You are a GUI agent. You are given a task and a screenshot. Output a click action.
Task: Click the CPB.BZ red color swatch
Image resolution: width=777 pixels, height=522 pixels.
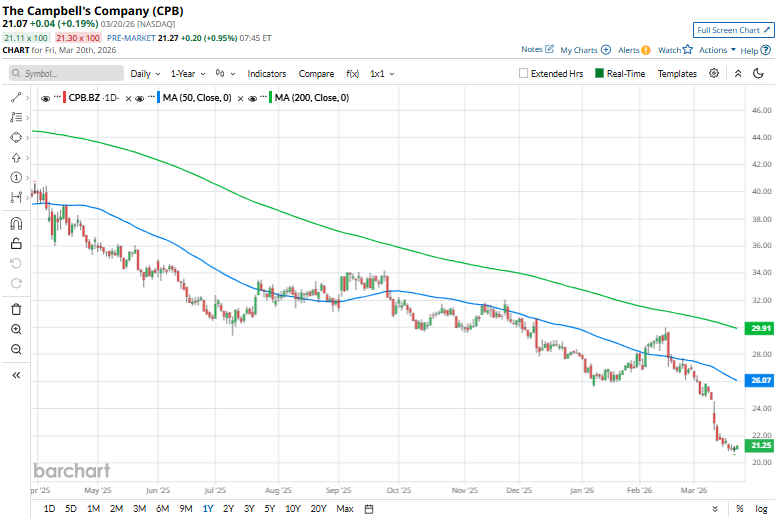(64, 98)
